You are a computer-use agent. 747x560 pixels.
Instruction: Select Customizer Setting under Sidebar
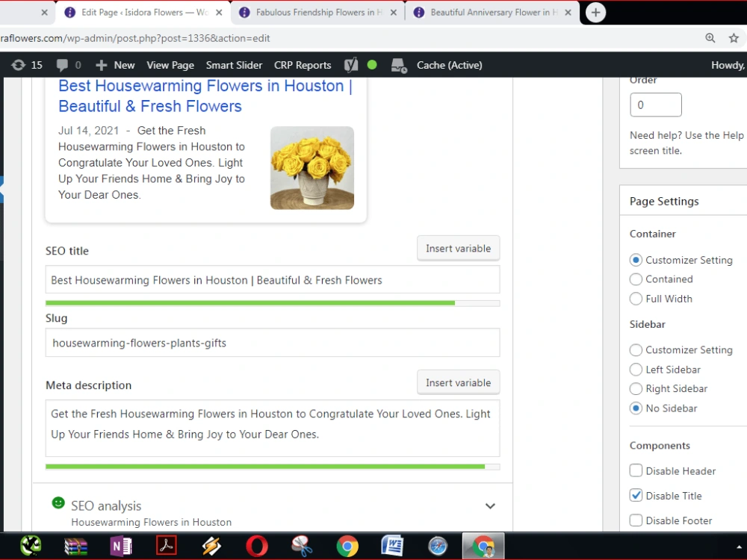click(636, 350)
